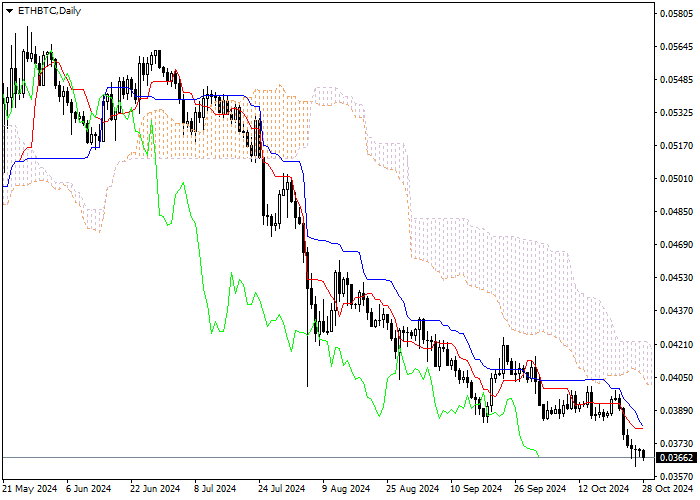700x500 pixels.
Task: Select price level 0.05170 on the scale
Action: pyautogui.click(x=676, y=146)
